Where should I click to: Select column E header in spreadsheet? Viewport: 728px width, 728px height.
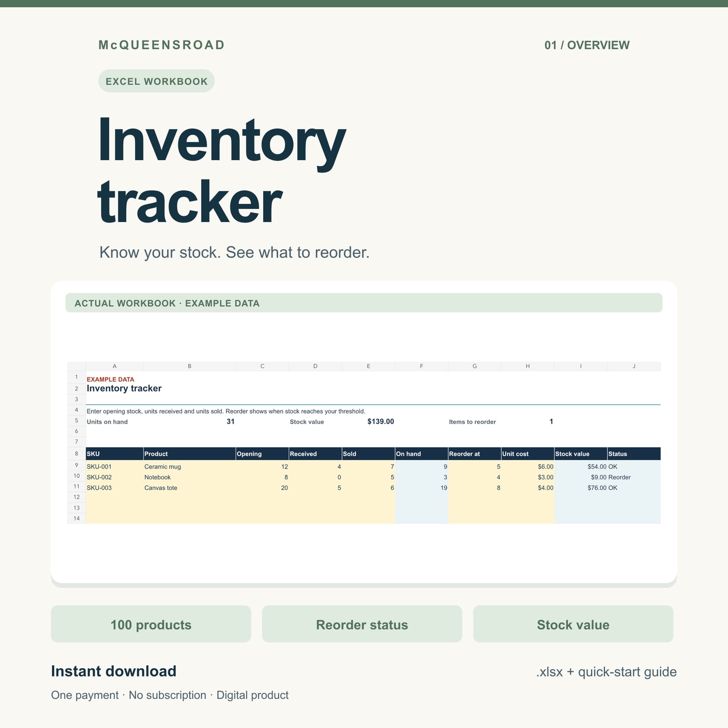(x=369, y=366)
